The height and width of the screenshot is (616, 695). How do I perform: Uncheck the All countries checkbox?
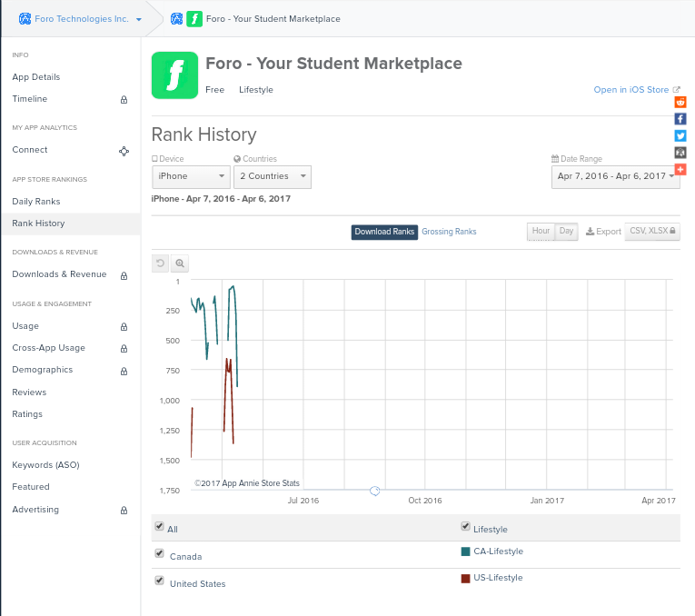point(160,527)
